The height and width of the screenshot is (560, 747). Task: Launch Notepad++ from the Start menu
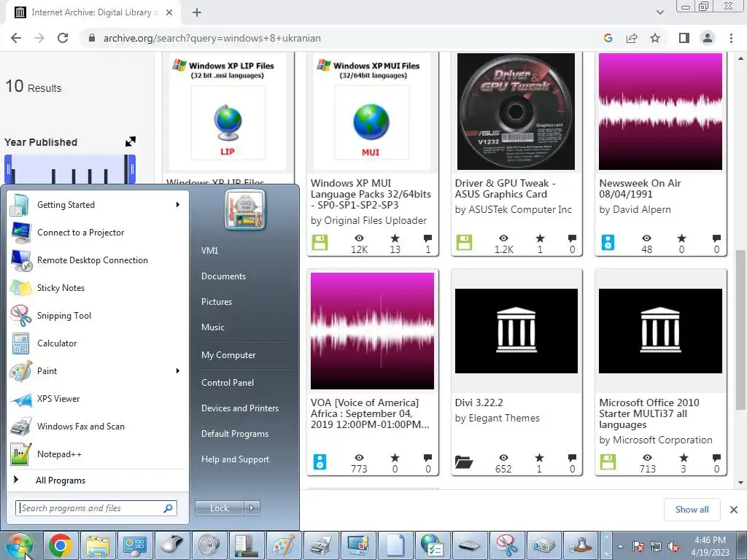coord(98,454)
